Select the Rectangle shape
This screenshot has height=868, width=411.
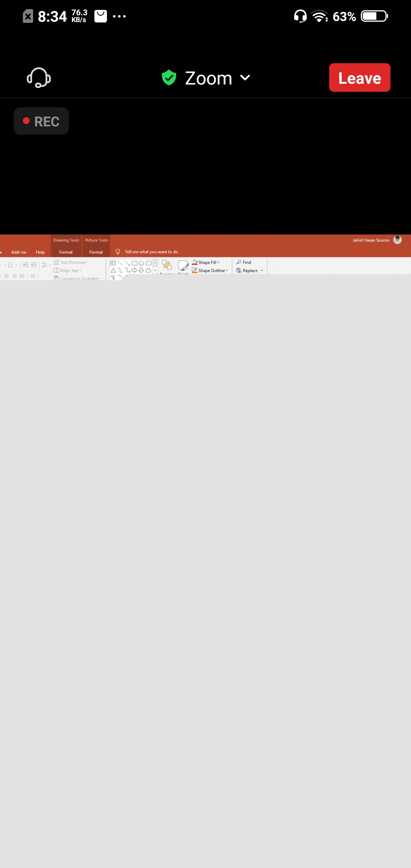click(x=134, y=263)
